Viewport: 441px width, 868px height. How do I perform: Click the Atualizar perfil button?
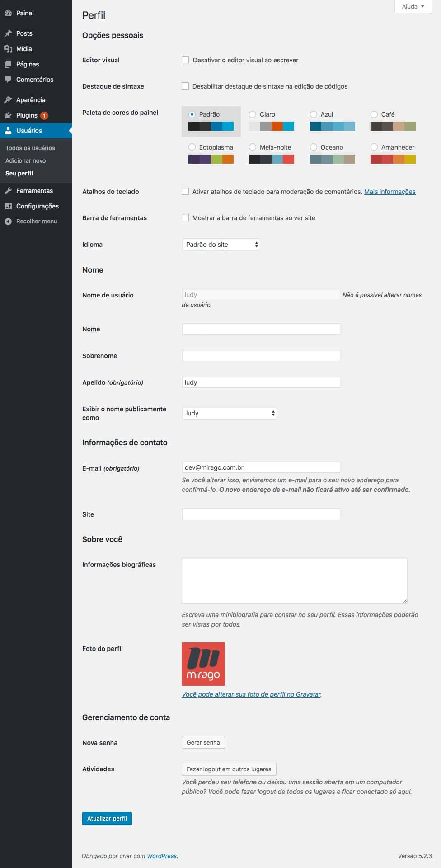pyautogui.click(x=107, y=818)
